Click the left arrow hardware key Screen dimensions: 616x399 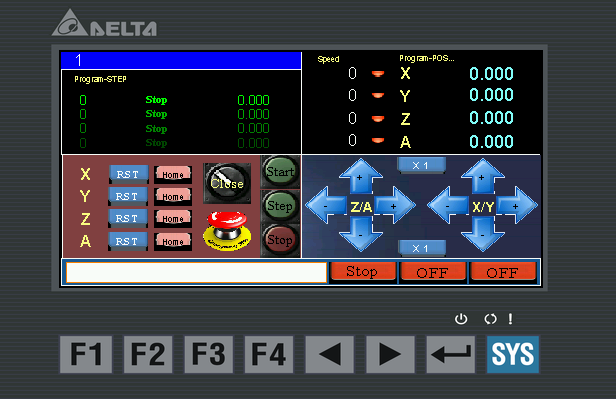pos(330,354)
